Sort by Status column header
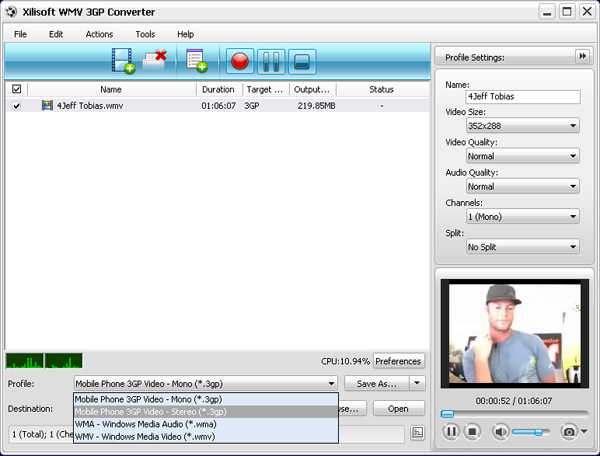Viewport: 600px width, 456px height. coord(382,89)
